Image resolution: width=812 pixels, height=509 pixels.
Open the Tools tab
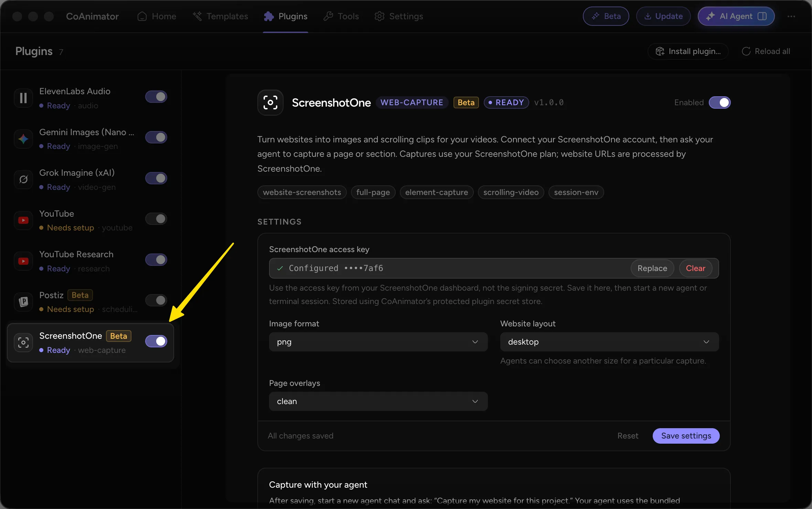tap(341, 16)
